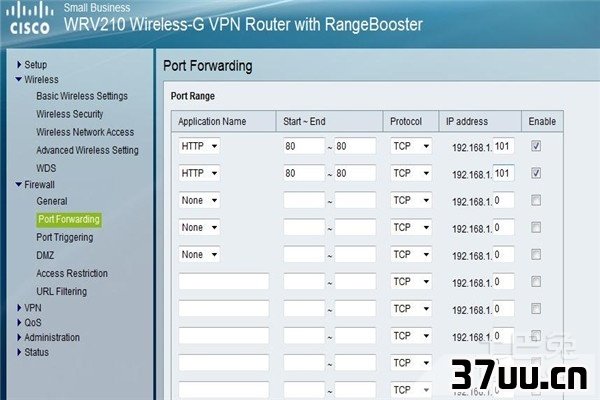This screenshot has width=600, height=400.
Task: Check Enable for seventh row
Action: 536,309
